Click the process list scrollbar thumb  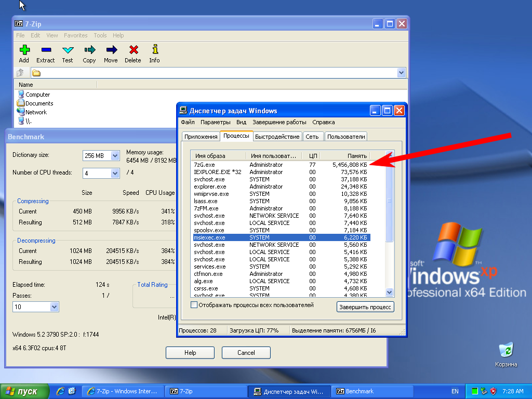pyautogui.click(x=389, y=201)
